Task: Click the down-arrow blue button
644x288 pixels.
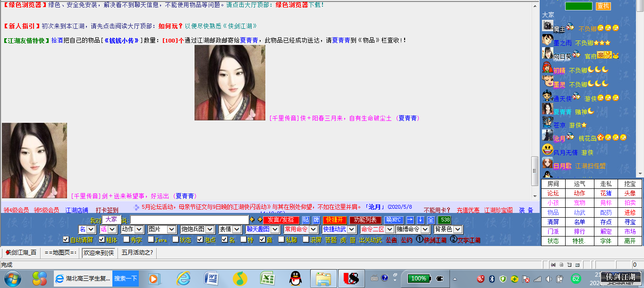Action: [x=420, y=220]
